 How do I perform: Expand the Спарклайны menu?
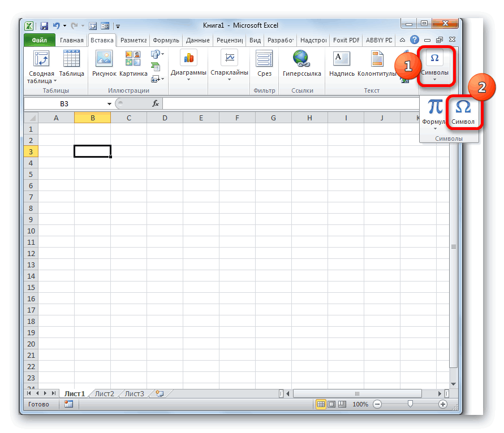click(x=229, y=65)
